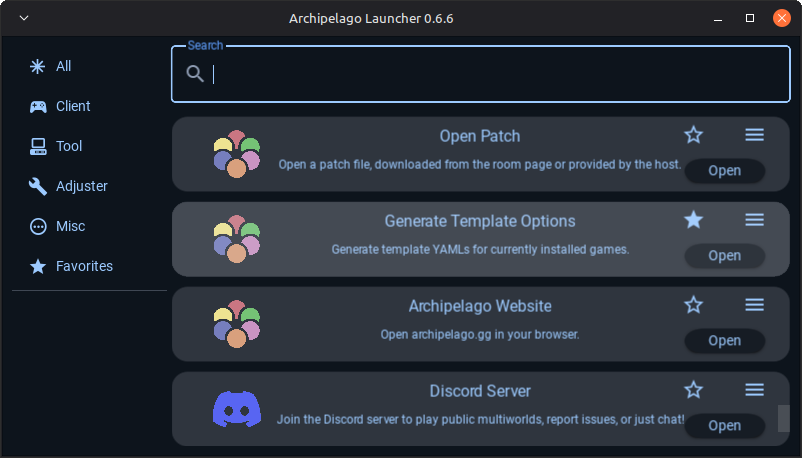Click Open button for Open Patch

pos(725,170)
